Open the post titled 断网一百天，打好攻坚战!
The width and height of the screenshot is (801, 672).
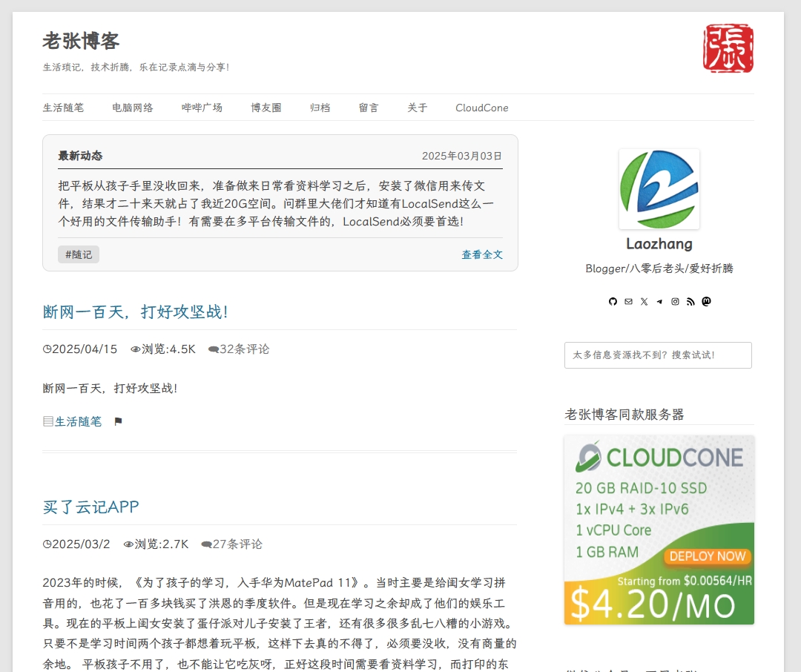pos(136,312)
